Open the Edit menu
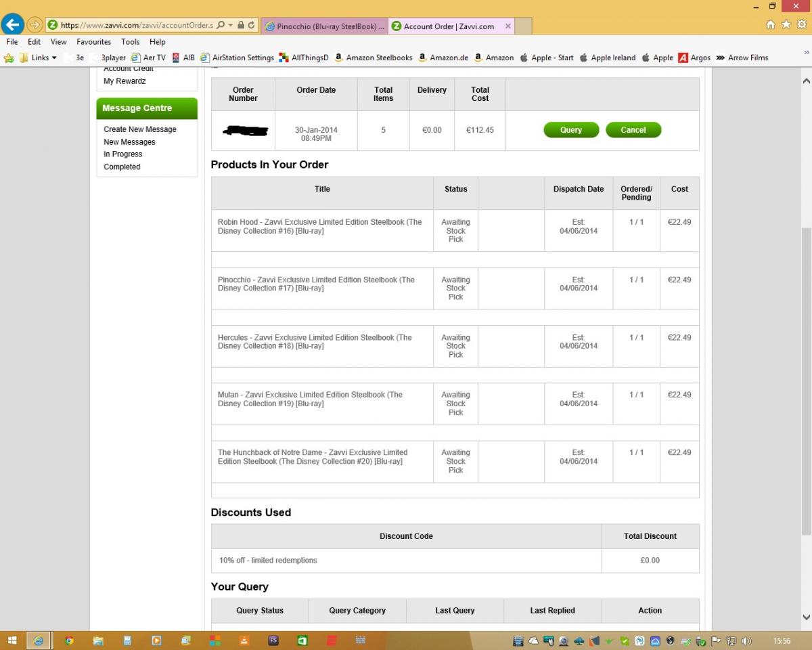The height and width of the screenshot is (650, 812). coord(35,42)
